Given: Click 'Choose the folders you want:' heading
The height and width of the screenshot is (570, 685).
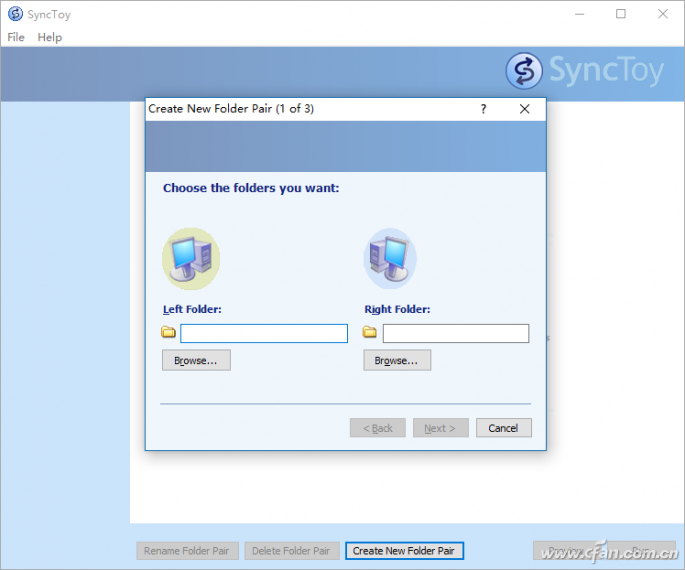Looking at the screenshot, I should pyautogui.click(x=251, y=188).
